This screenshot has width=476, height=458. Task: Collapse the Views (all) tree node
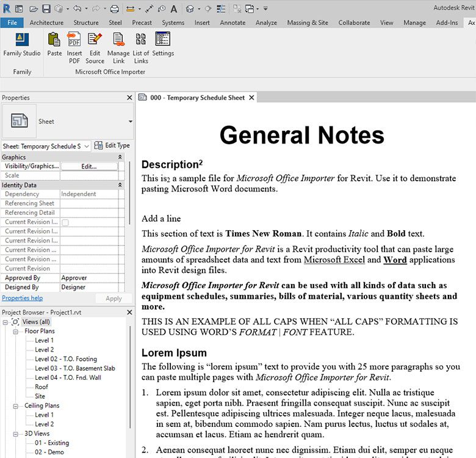(5, 322)
